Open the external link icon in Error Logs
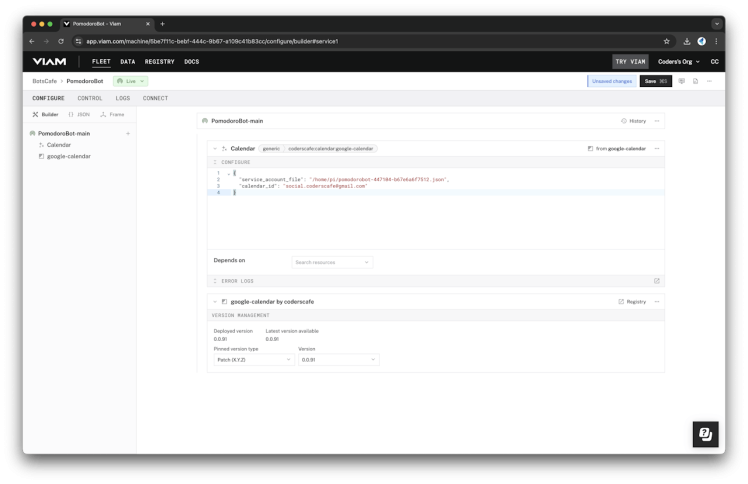 pyautogui.click(x=657, y=281)
